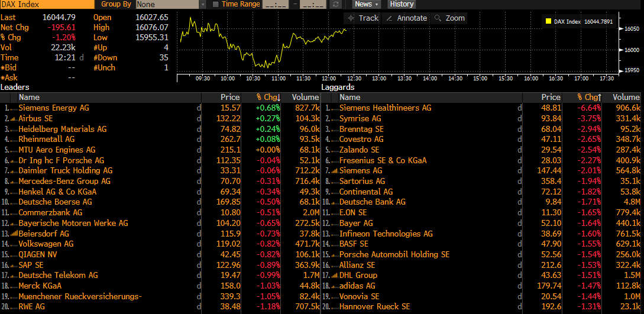Open the History tab
Viewport: 644px width, 314px height.
(x=402, y=4)
